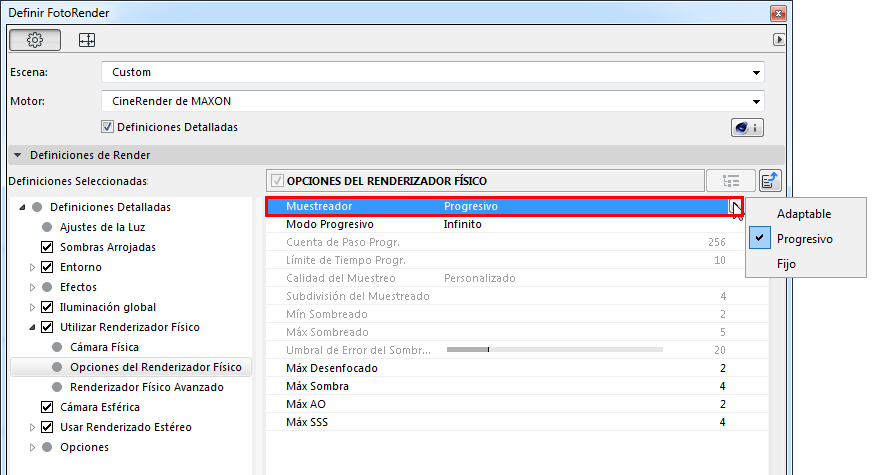Select Ajustes de la Luz item
The height and width of the screenshot is (475, 878).
click(x=102, y=227)
